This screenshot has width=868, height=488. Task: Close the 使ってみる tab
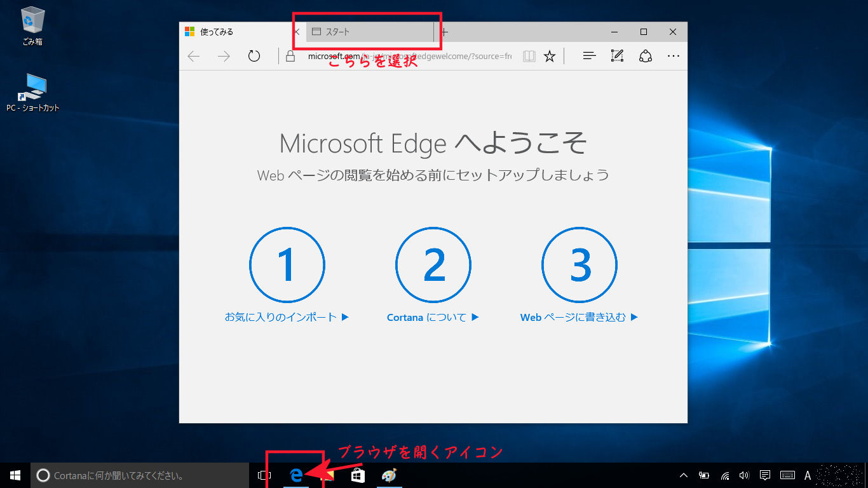pyautogui.click(x=296, y=32)
